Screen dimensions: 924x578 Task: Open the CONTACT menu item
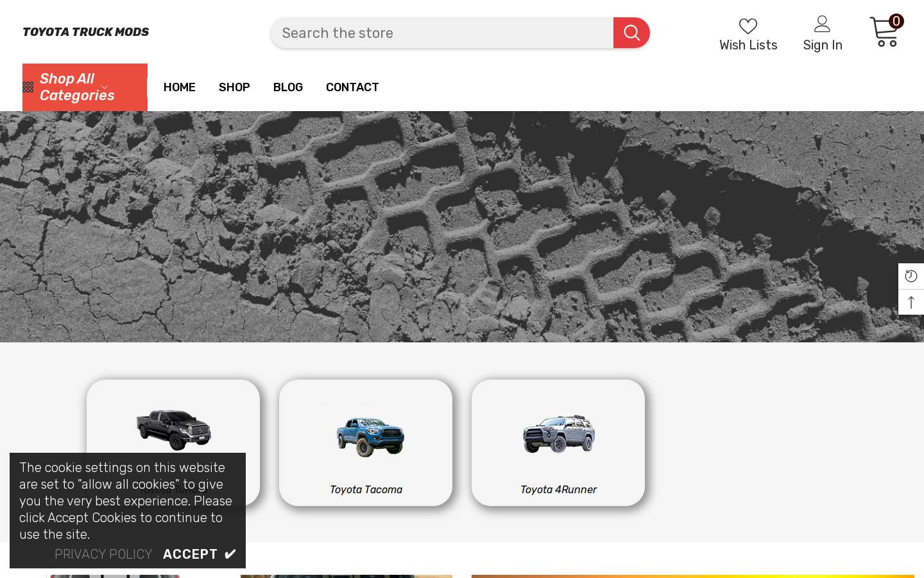pyautogui.click(x=352, y=87)
